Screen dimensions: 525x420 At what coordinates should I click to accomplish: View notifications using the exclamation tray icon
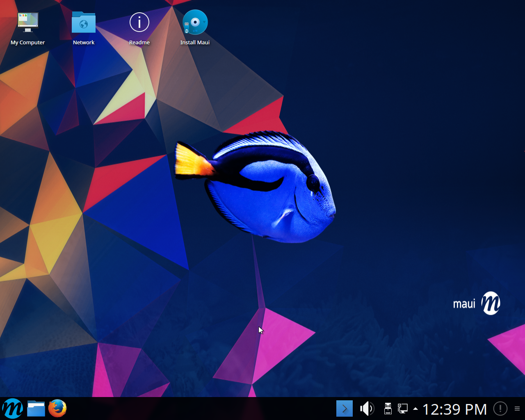click(500, 409)
